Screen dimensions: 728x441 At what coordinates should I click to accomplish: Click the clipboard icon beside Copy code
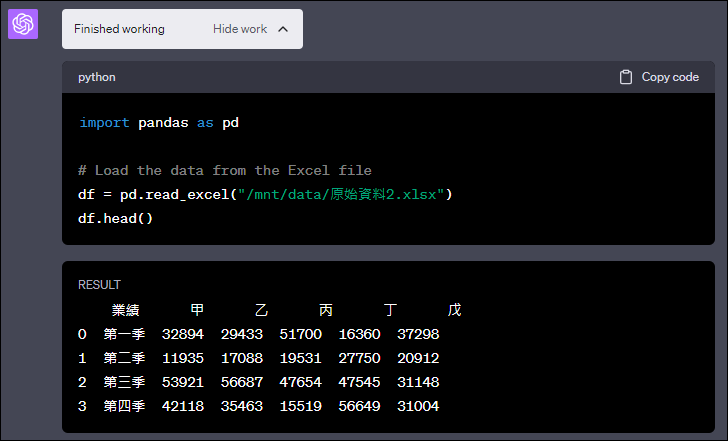click(x=625, y=77)
